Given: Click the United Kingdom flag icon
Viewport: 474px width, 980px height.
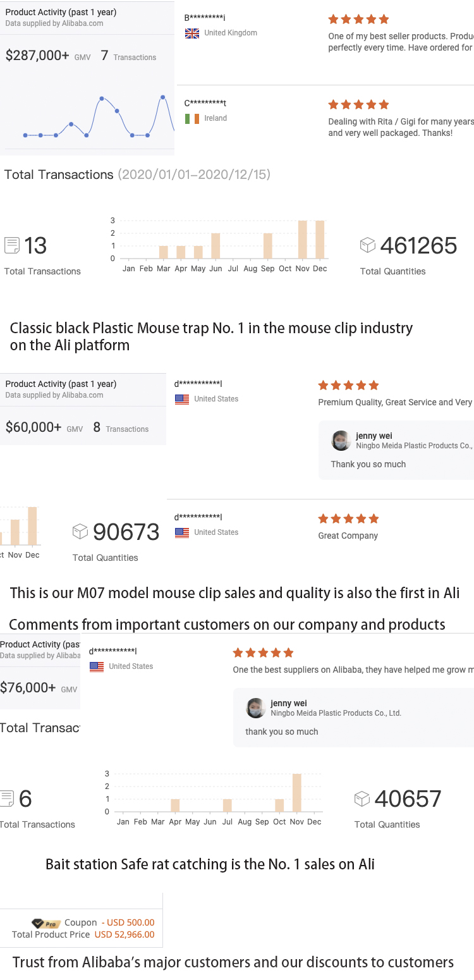Looking at the screenshot, I should (192, 34).
